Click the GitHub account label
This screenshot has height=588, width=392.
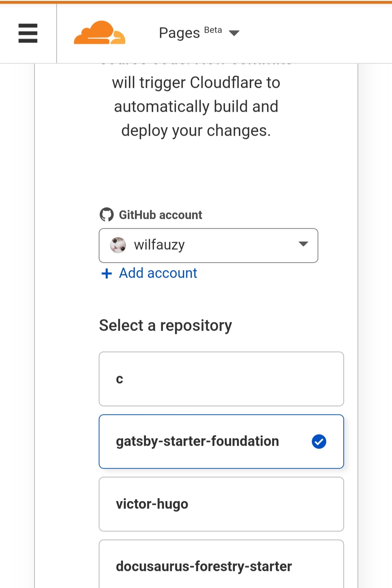160,215
